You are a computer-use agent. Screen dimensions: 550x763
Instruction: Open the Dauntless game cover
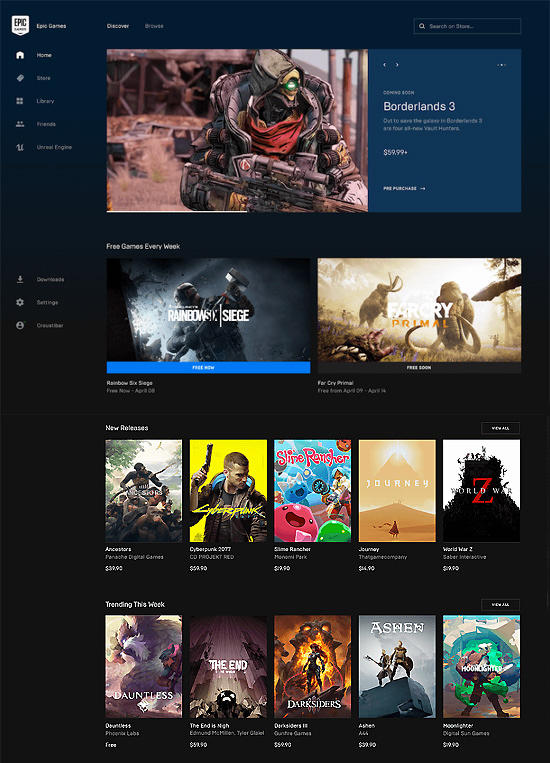(x=144, y=667)
